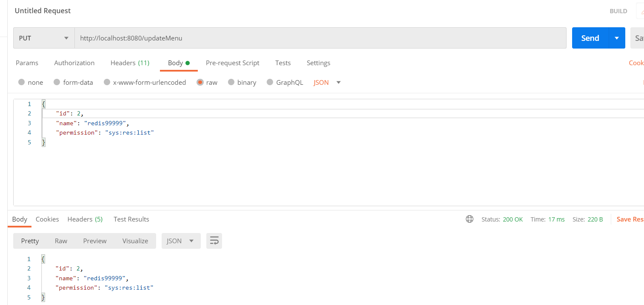
Task: Select the binary body option
Action: click(x=242, y=82)
